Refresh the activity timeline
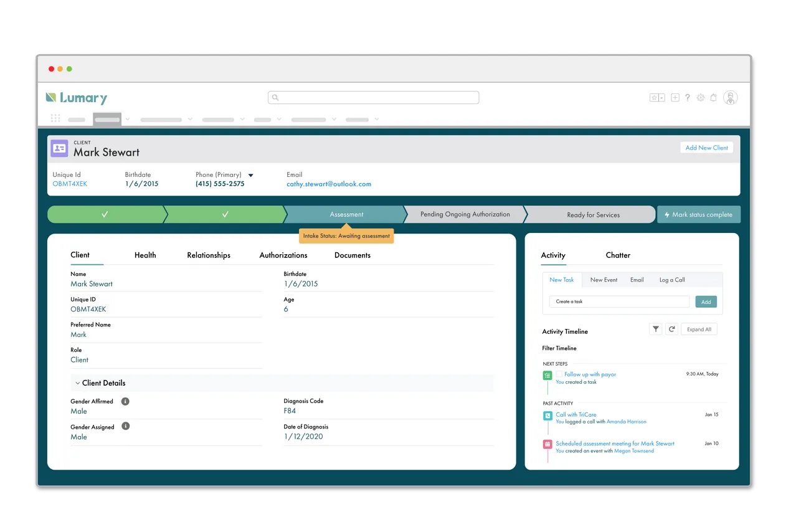 [x=671, y=329]
